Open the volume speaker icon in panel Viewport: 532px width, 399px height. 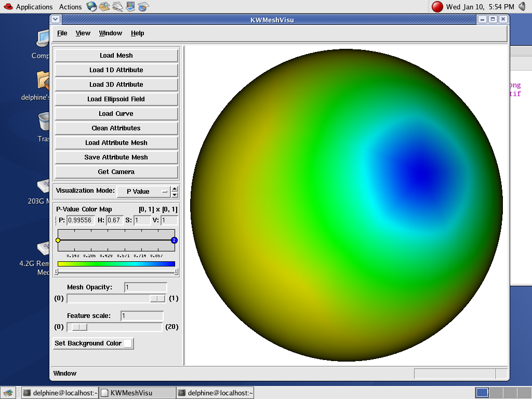(522, 7)
